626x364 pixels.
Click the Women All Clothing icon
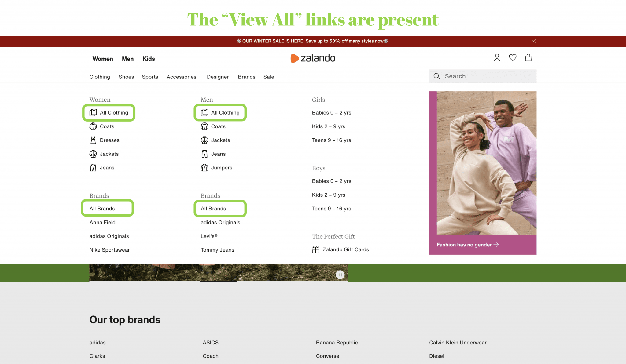click(x=93, y=113)
